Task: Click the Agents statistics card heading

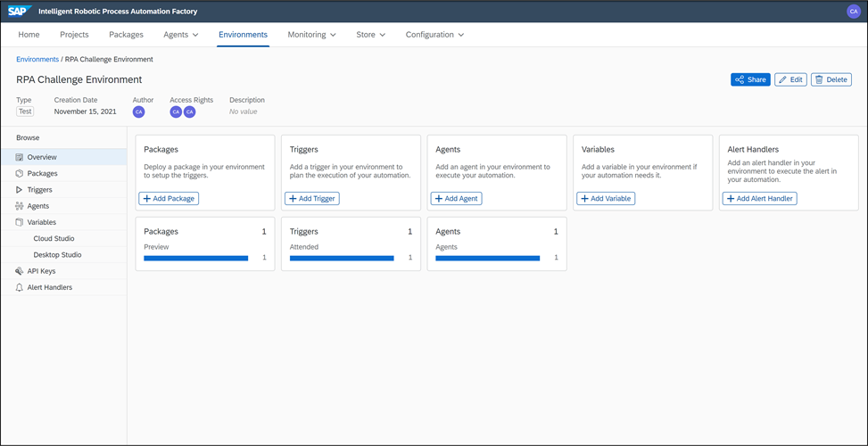Action: (x=448, y=232)
